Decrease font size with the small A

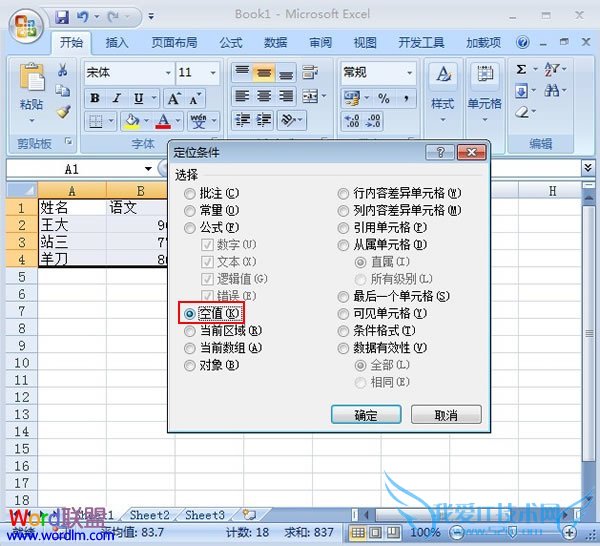pyautogui.click(x=195, y=99)
